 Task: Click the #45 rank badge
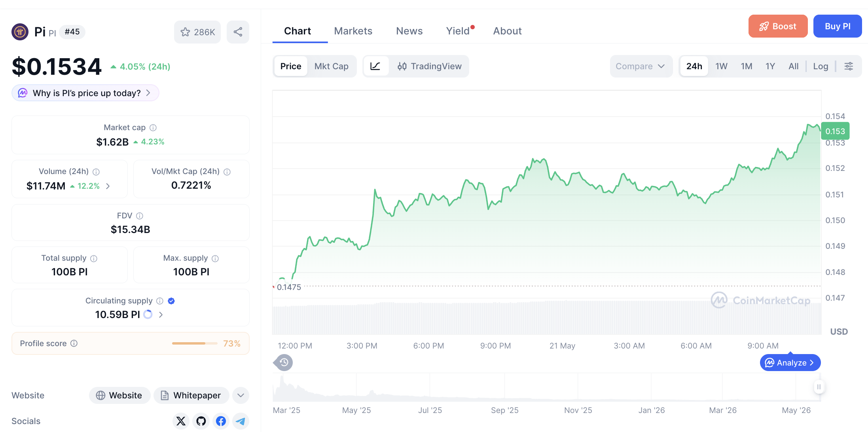pyautogui.click(x=72, y=32)
